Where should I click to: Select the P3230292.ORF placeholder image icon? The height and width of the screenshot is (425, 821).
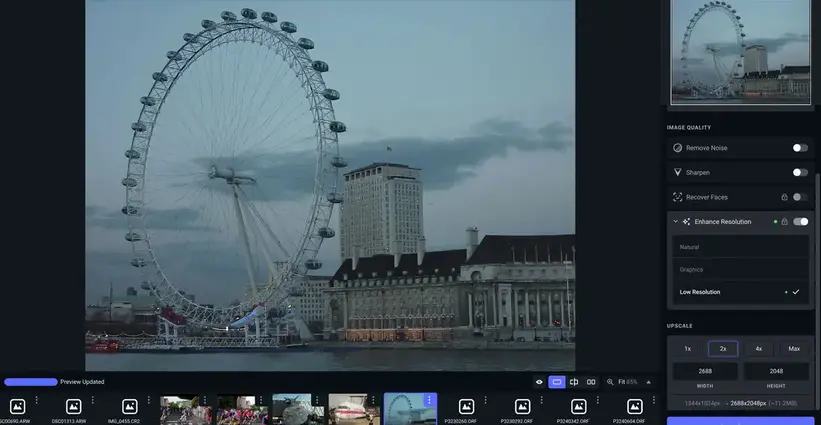pos(522,407)
